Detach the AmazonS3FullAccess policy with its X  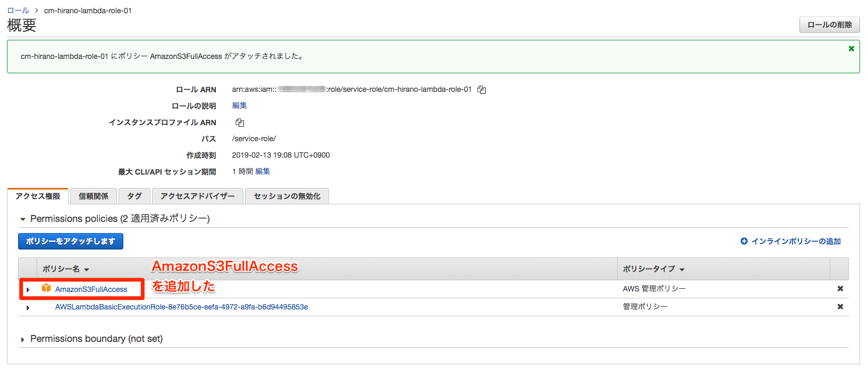click(x=840, y=289)
